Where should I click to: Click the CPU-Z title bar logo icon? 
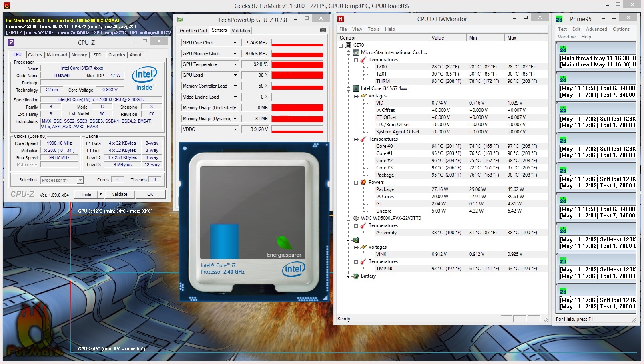[11, 42]
